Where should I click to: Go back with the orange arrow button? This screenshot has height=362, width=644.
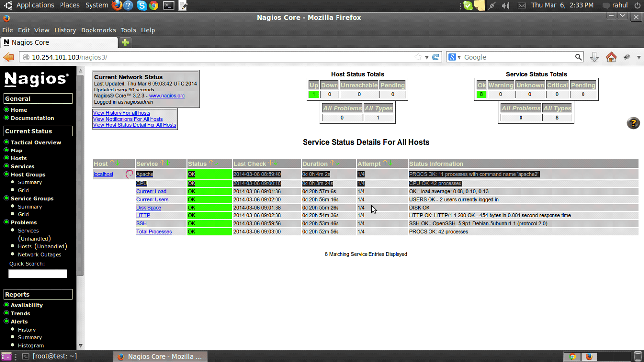point(8,57)
